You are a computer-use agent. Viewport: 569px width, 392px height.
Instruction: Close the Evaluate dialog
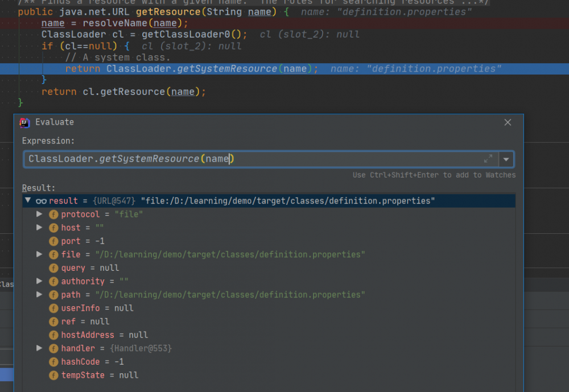(x=508, y=122)
